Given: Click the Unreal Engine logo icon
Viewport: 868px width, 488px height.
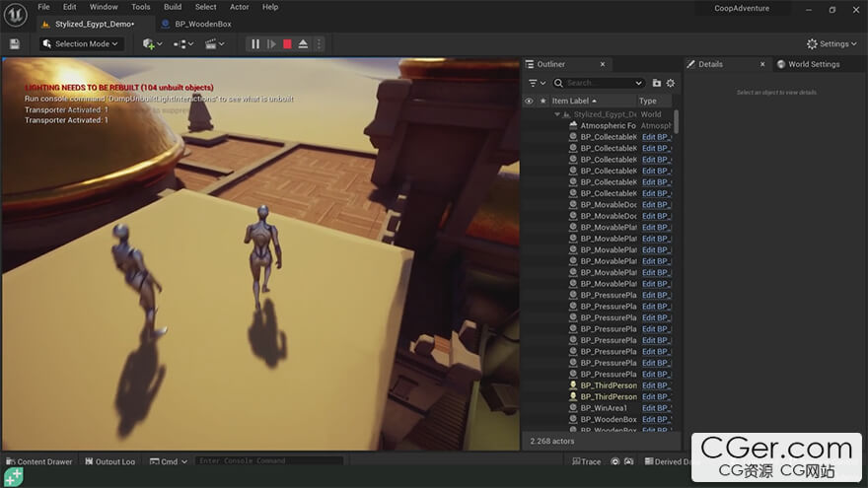Looking at the screenshot, I should (16, 15).
